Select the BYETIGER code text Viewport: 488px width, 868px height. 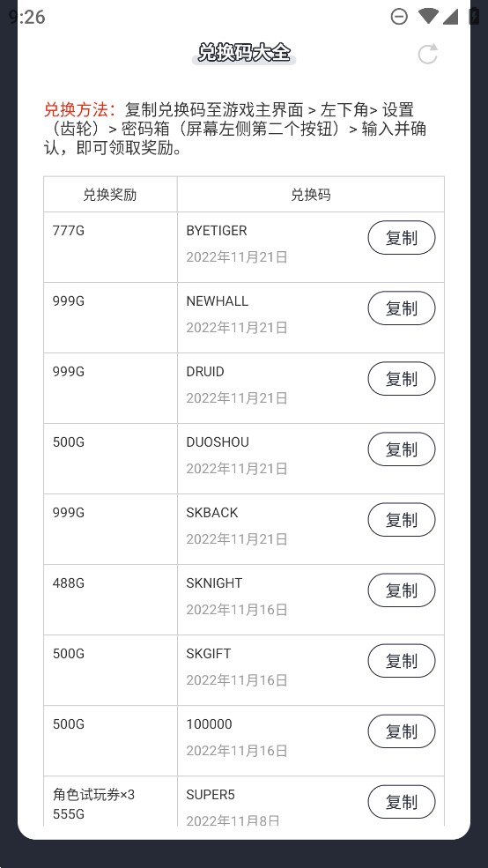[x=217, y=231]
